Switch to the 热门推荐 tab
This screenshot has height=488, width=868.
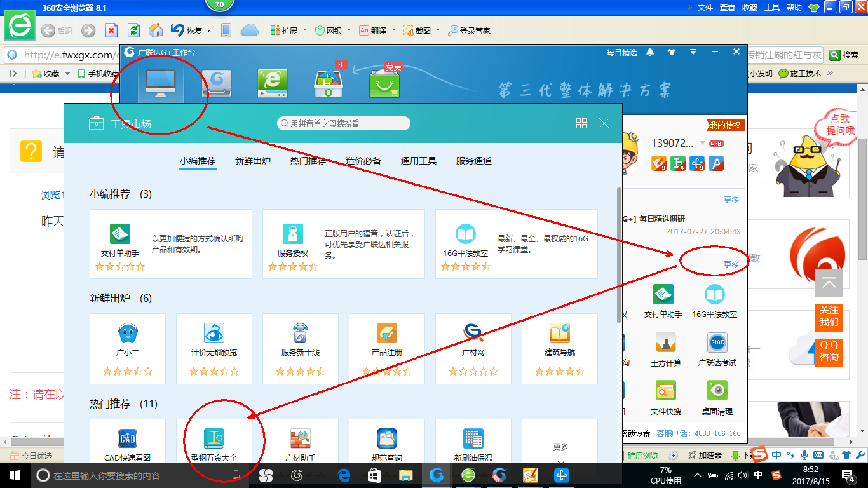pos(308,161)
